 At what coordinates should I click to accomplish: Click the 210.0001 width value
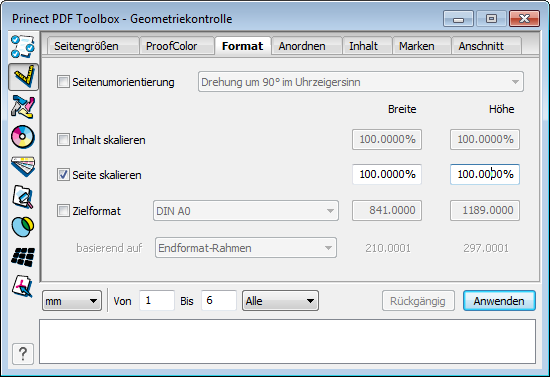point(388,248)
